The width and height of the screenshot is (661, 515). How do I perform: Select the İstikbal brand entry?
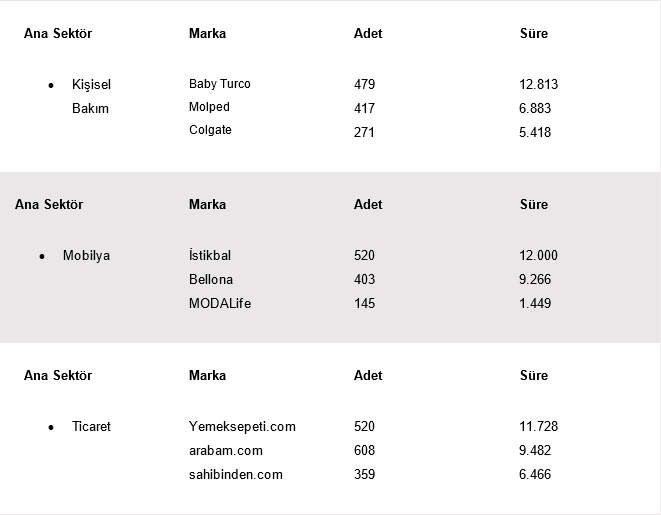(210, 255)
